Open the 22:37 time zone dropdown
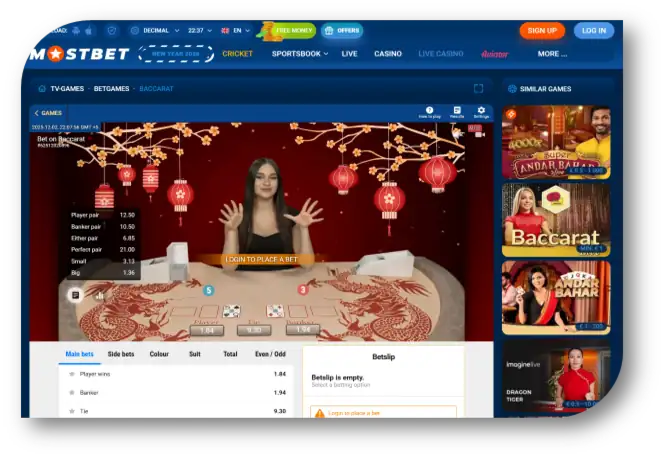The height and width of the screenshot is (458, 665). (200, 31)
